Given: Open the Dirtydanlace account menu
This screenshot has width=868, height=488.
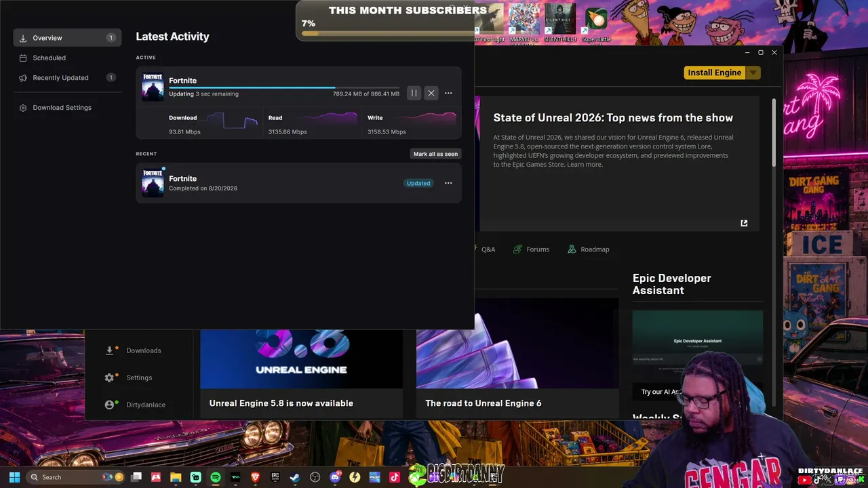Looking at the screenshot, I should (x=135, y=405).
